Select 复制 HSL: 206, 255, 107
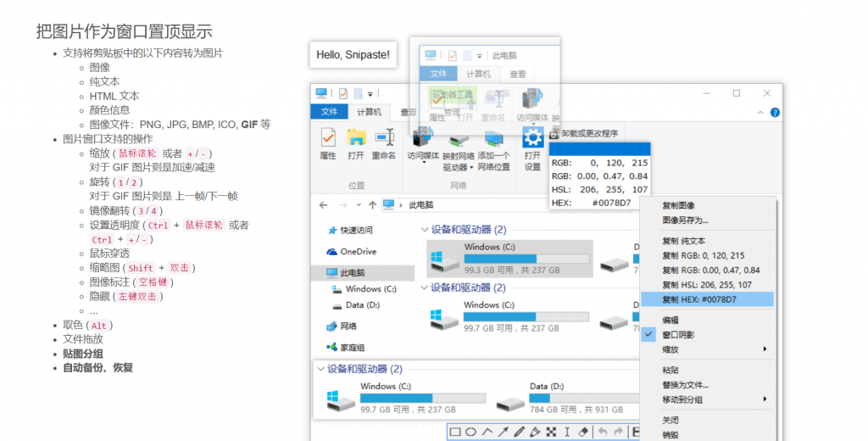 tap(708, 285)
